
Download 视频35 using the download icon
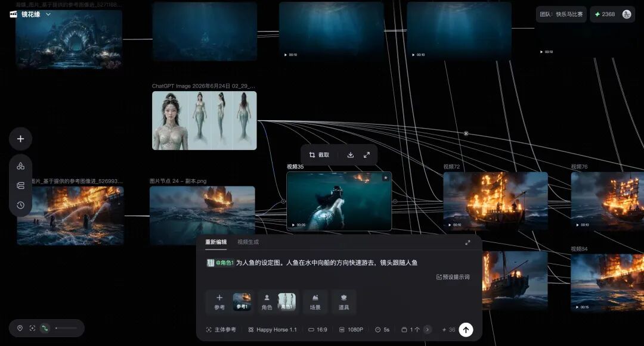[351, 155]
